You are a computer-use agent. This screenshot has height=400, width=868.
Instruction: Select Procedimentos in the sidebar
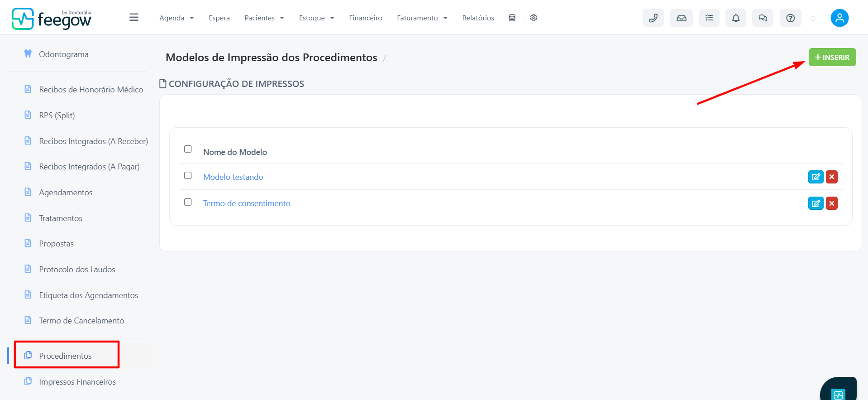click(x=65, y=356)
